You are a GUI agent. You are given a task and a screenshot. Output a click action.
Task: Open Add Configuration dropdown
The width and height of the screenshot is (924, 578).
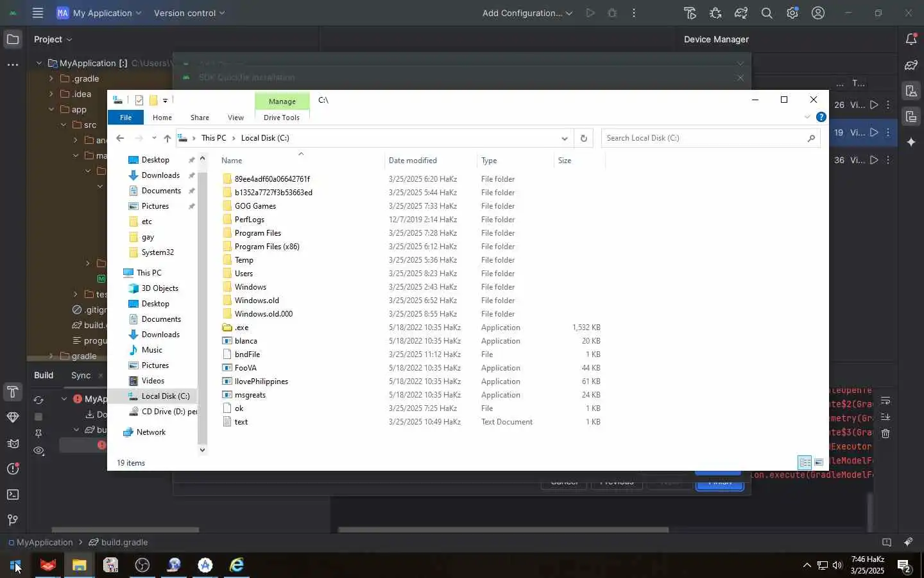527,13
